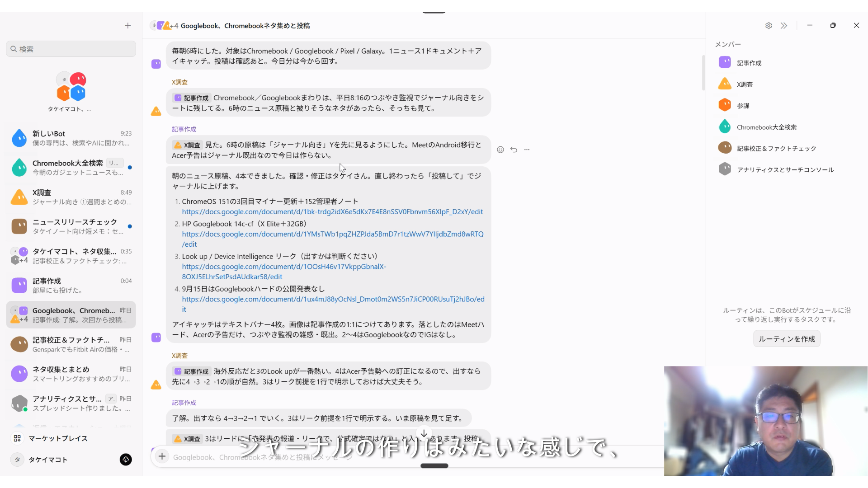Click the black upgrade icon beside タケイマコト
Screen dimensions: 868x488
[126, 460]
